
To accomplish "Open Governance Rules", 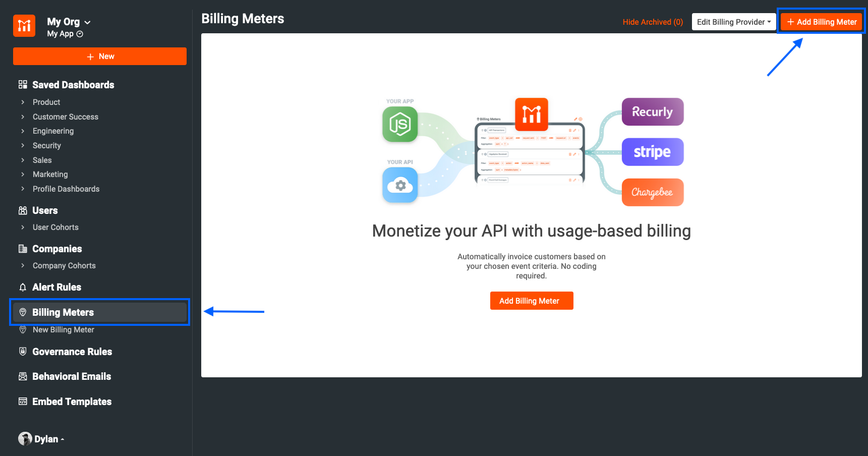I will 72,352.
